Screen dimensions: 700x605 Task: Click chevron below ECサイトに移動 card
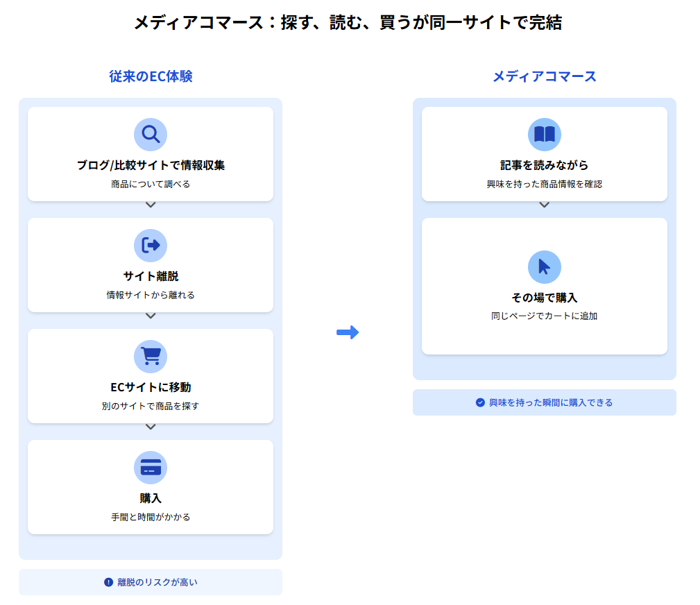pyautogui.click(x=151, y=427)
